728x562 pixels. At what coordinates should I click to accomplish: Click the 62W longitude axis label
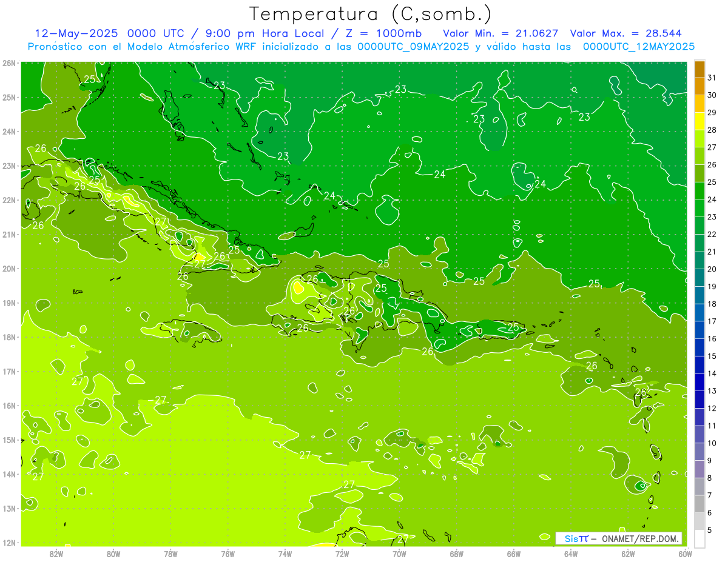point(628,553)
